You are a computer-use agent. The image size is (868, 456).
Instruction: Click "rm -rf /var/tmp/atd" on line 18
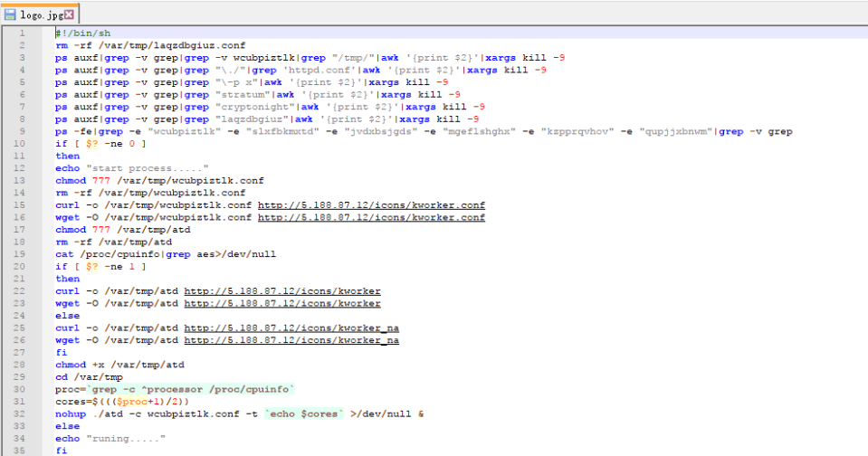[113, 242]
